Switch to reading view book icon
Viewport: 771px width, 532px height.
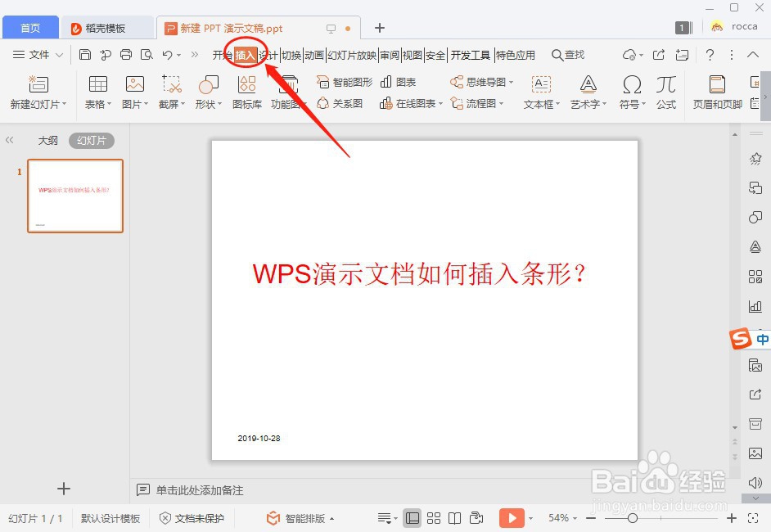tap(455, 518)
